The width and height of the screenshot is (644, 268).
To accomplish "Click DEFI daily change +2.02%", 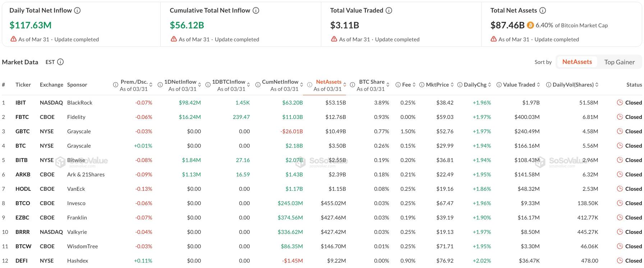I will [x=482, y=260].
